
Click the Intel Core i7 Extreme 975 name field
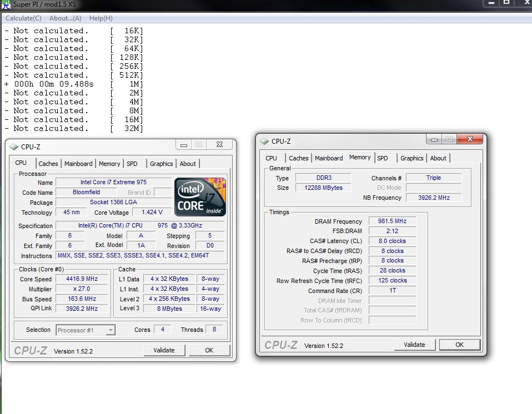[x=114, y=182]
